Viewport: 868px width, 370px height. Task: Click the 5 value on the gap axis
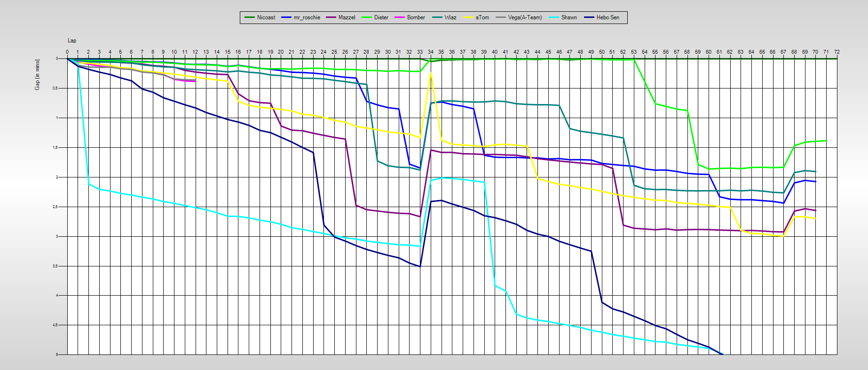coord(57,354)
